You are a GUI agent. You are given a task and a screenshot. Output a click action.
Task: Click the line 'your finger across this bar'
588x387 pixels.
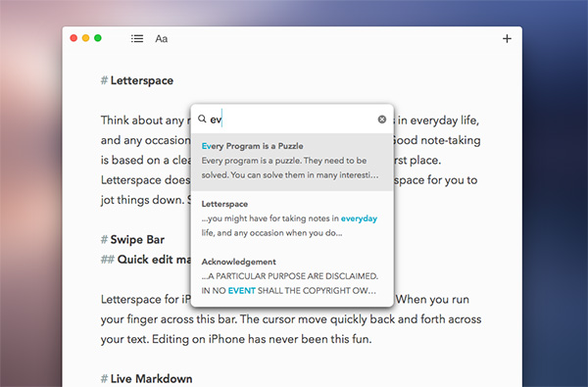point(291,319)
